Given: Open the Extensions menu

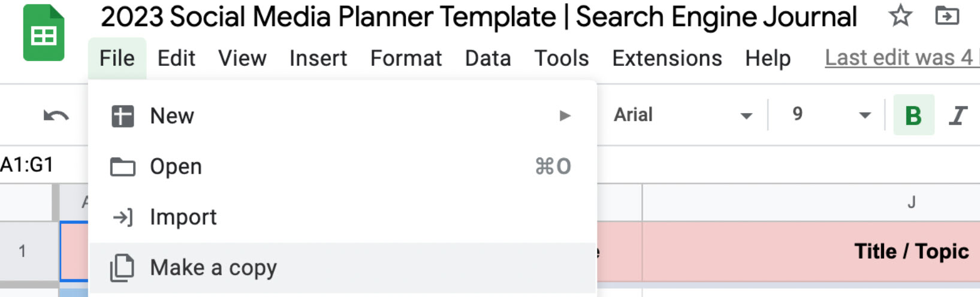Looking at the screenshot, I should pos(667,58).
